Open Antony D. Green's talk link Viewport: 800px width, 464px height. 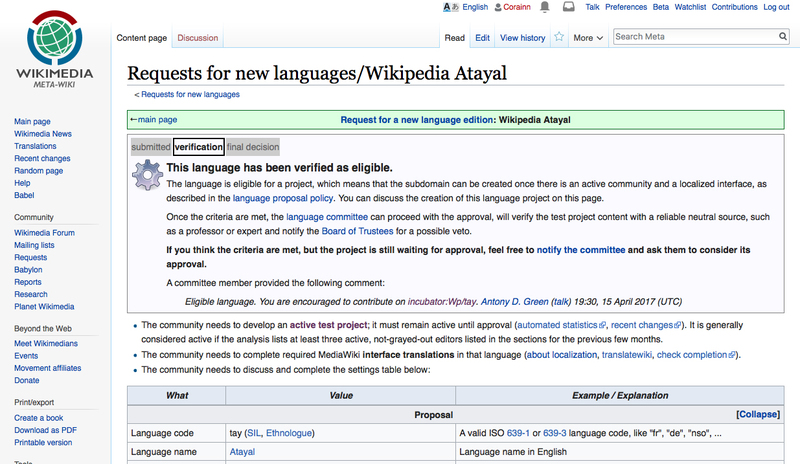[561, 302]
